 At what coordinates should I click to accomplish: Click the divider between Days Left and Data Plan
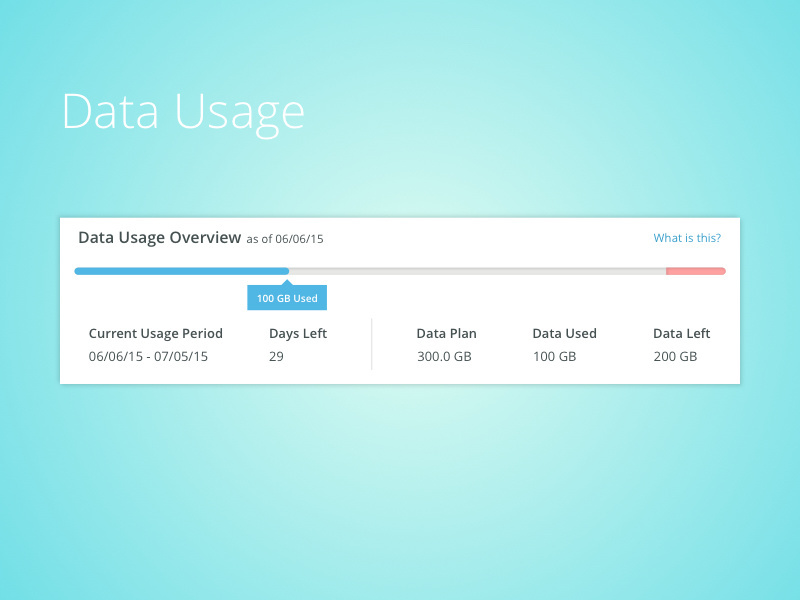(x=371, y=344)
